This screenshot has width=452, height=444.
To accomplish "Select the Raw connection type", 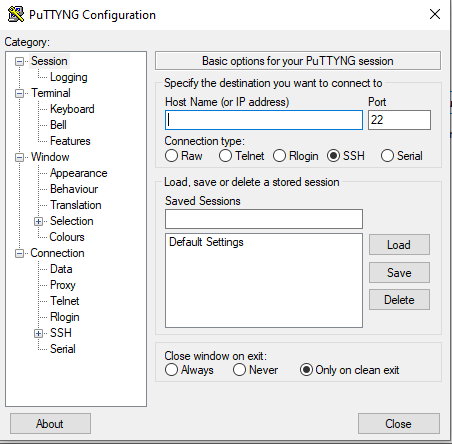I will [171, 156].
